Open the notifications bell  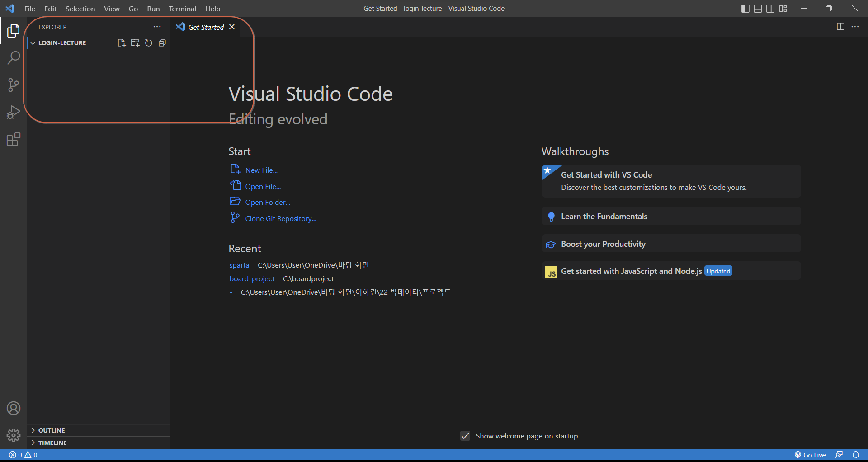click(856, 455)
